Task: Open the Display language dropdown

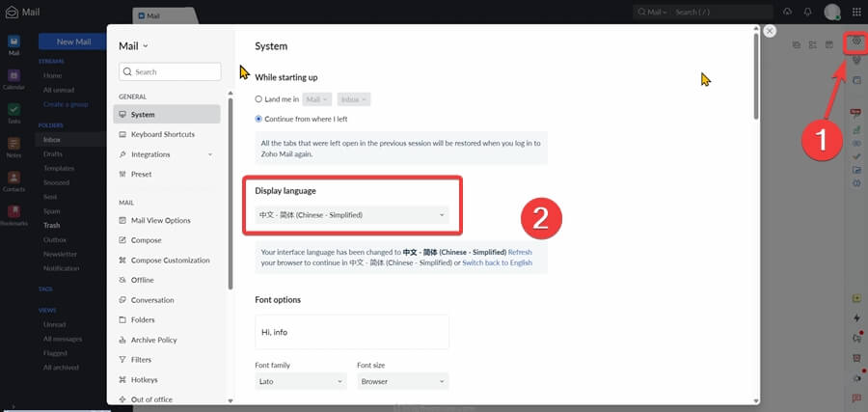Action: tap(352, 214)
